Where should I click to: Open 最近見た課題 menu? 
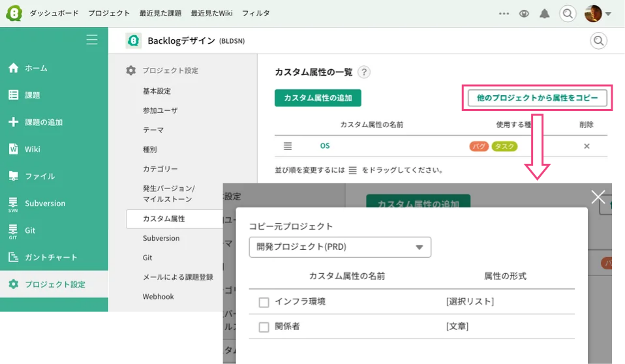[160, 13]
